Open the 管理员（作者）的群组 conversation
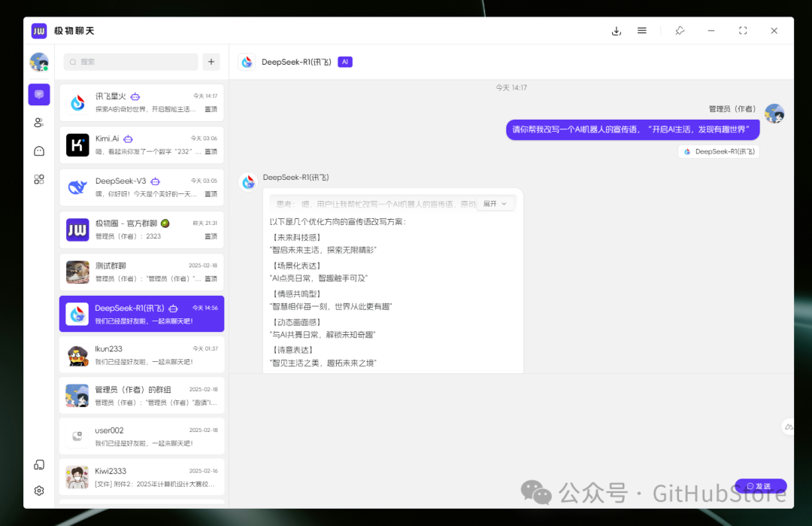Image resolution: width=812 pixels, height=526 pixels. (141, 396)
